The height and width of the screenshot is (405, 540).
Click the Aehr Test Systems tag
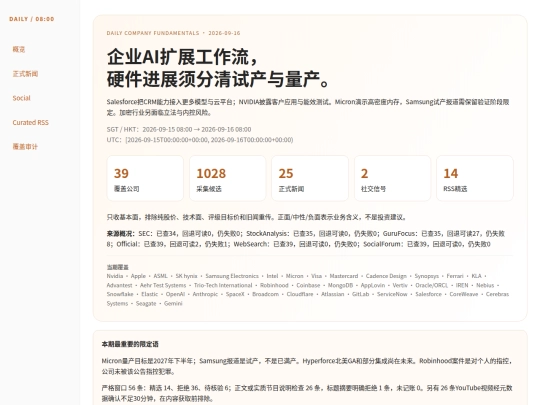point(163,285)
